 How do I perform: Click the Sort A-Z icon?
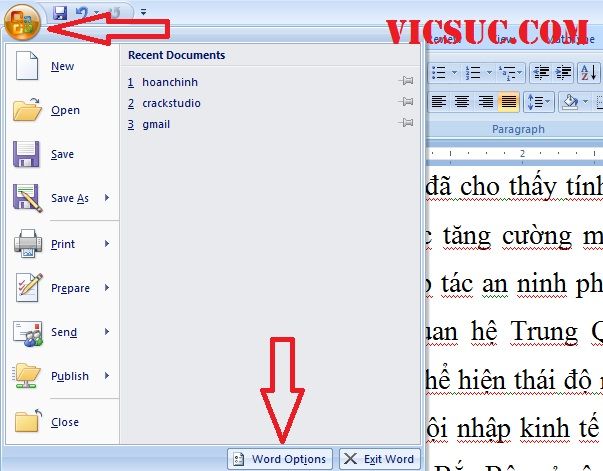(x=589, y=72)
